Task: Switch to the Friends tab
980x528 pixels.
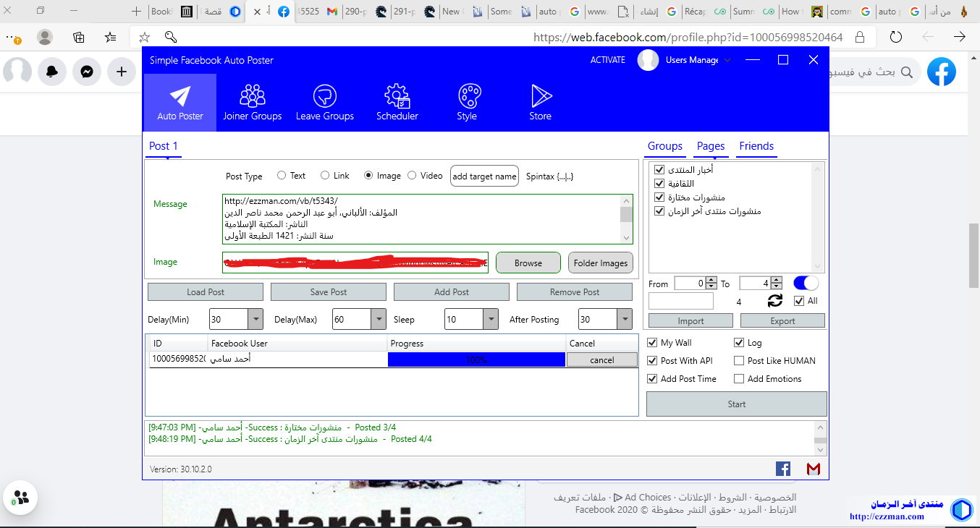Action: coord(756,146)
